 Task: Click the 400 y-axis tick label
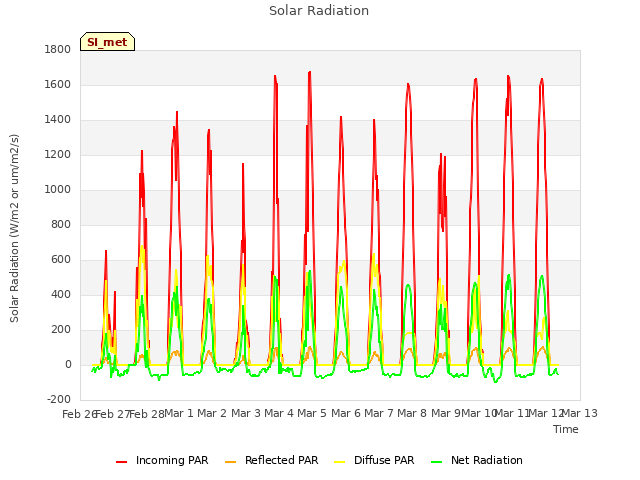pos(61,294)
